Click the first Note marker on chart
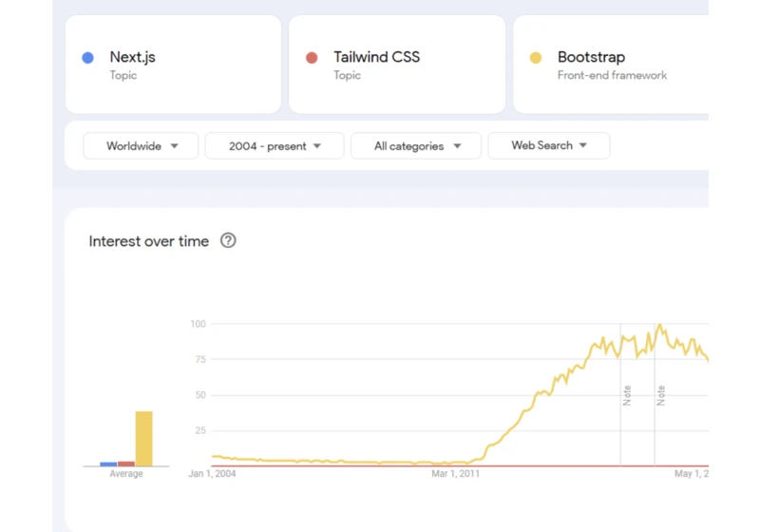This screenshot has width=760, height=532. [627, 395]
